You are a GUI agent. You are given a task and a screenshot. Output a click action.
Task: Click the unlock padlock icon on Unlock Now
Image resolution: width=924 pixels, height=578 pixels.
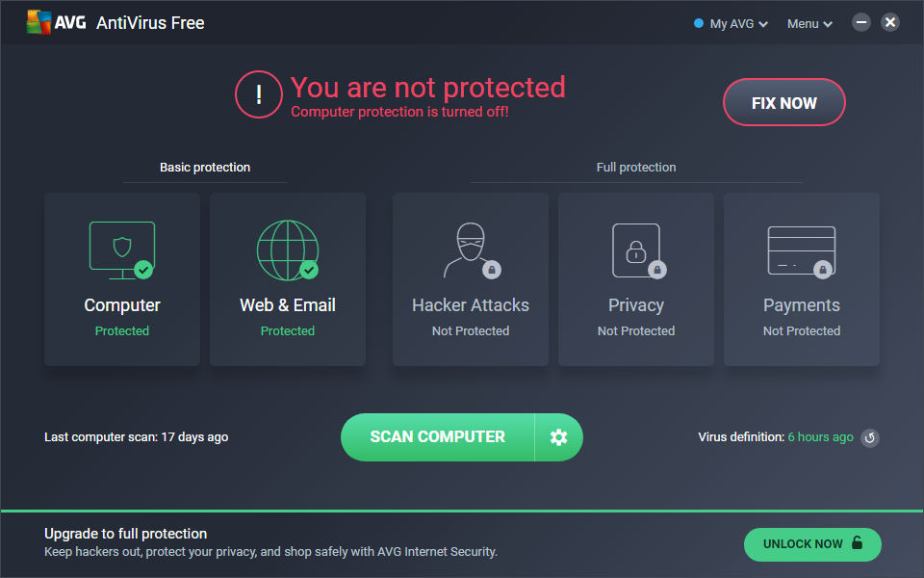858,542
